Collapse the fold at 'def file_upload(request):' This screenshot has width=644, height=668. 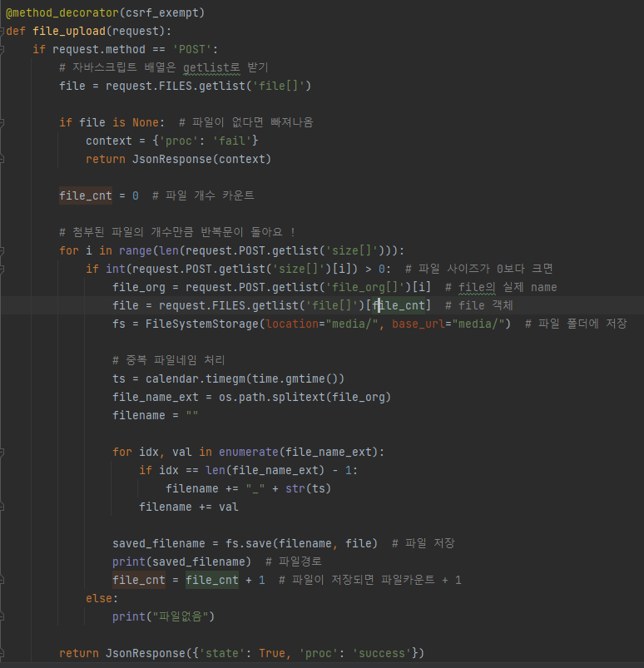(x=2, y=31)
